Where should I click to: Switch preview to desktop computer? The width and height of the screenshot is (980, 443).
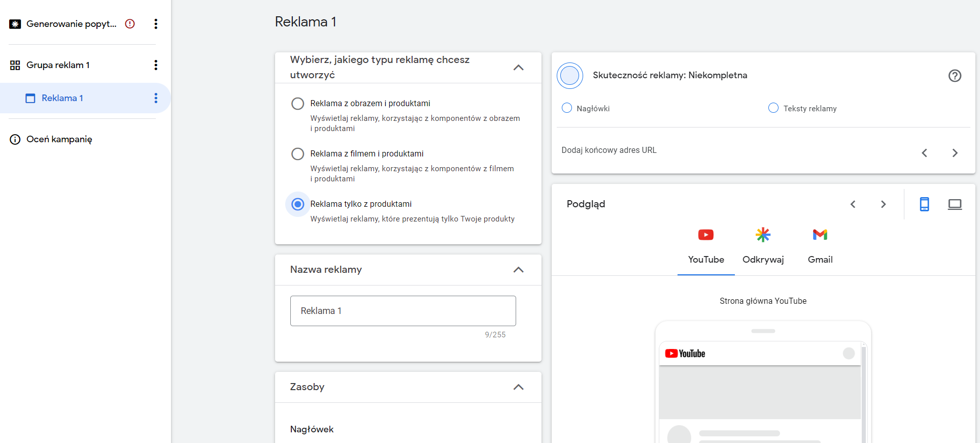point(955,204)
